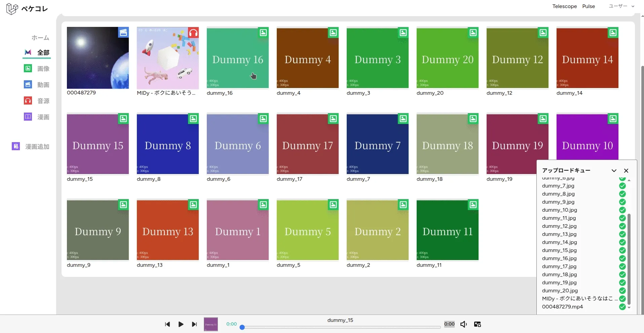644x333 pixels.
Task: Click the playback seek slider handle
Action: pos(242,327)
